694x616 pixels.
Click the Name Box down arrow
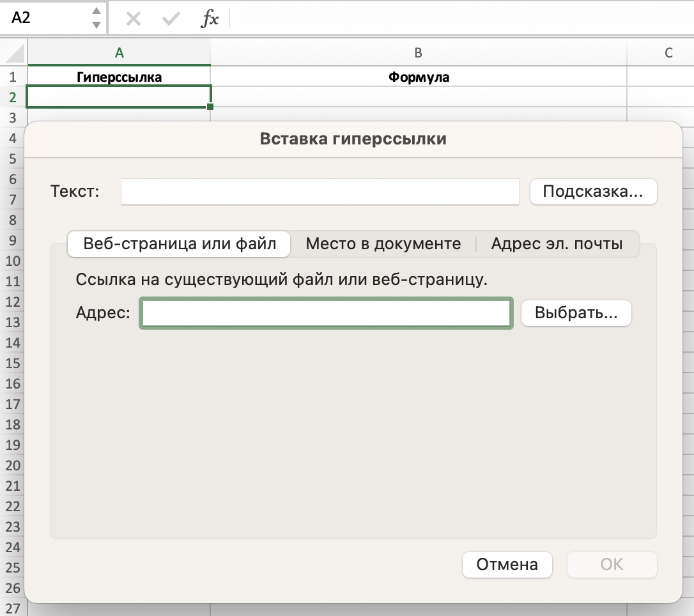tap(96, 25)
